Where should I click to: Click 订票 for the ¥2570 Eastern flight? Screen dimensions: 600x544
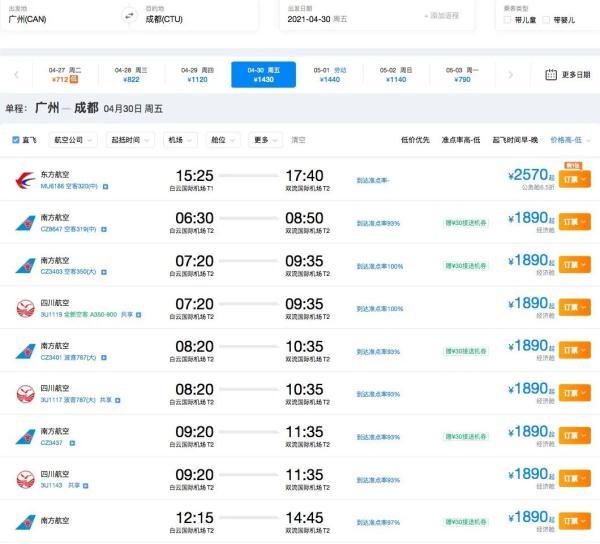pos(574,180)
